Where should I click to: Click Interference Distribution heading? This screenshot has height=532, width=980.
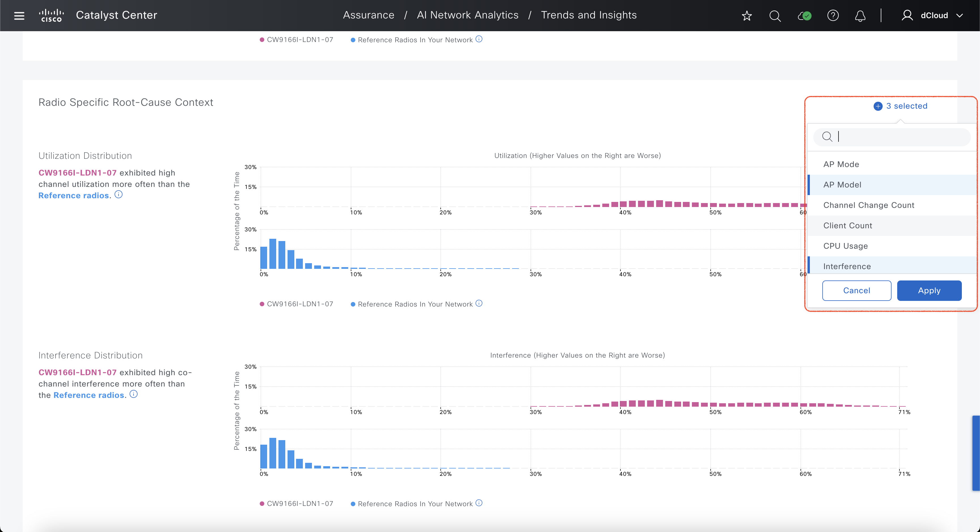tap(90, 355)
